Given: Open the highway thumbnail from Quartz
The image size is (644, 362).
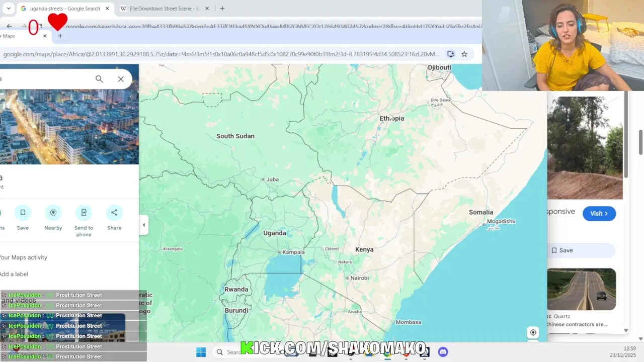Looking at the screenshot, I should 582,289.
